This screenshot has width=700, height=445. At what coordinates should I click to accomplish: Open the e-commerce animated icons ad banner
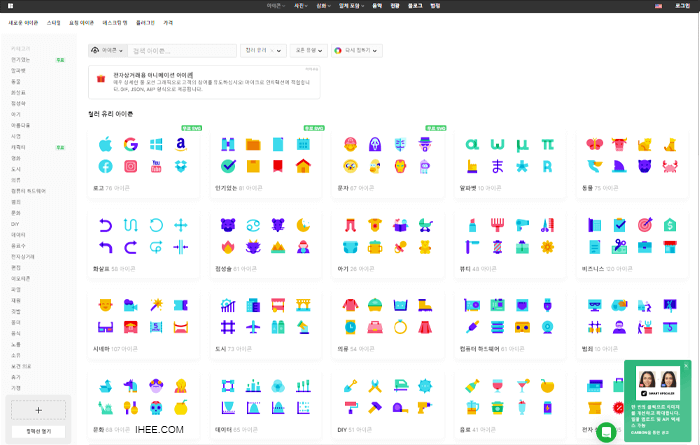pyautogui.click(x=204, y=82)
